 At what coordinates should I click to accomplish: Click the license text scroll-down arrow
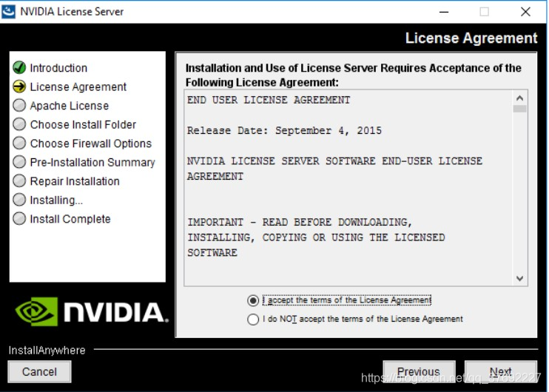click(x=519, y=278)
